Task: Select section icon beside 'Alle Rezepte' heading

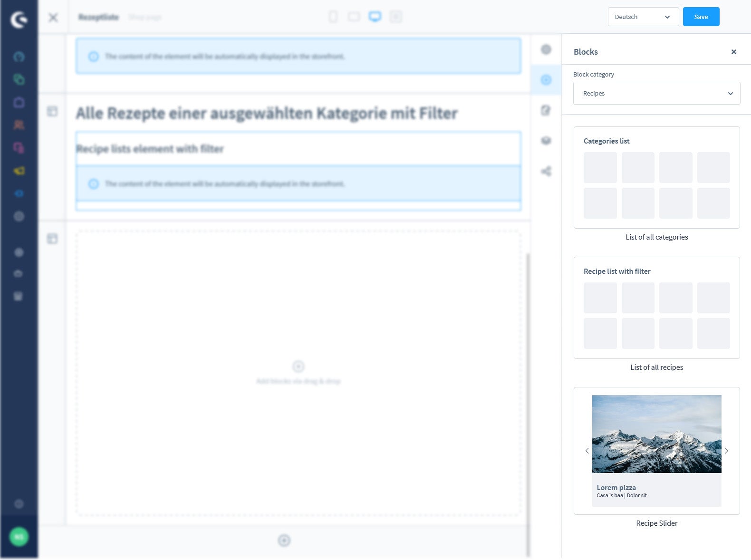Action: (x=52, y=111)
